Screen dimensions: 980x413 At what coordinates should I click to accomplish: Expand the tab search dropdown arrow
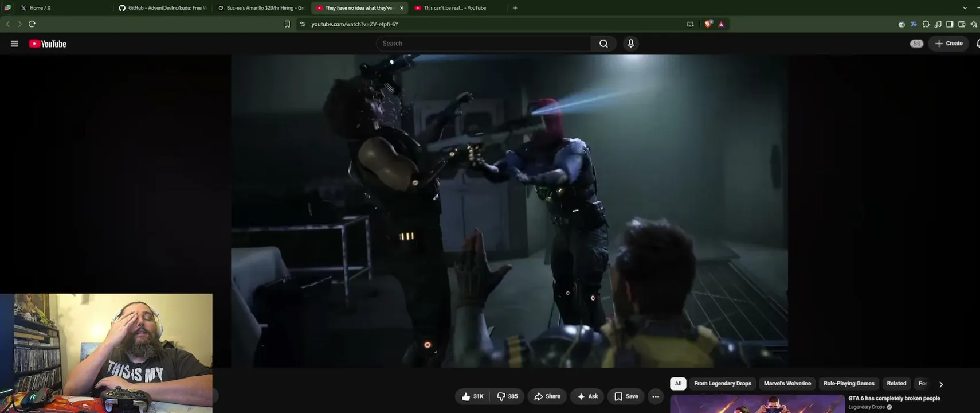[x=965, y=8]
